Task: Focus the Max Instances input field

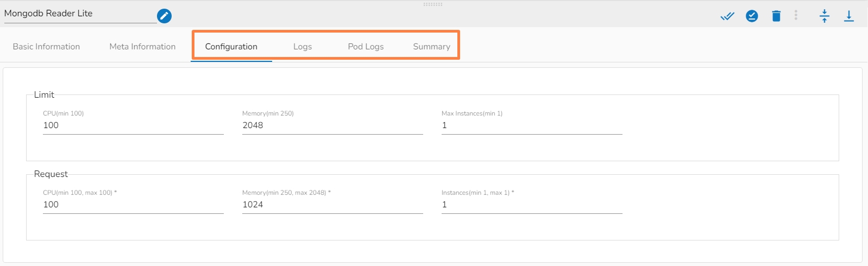Action: tap(532, 125)
